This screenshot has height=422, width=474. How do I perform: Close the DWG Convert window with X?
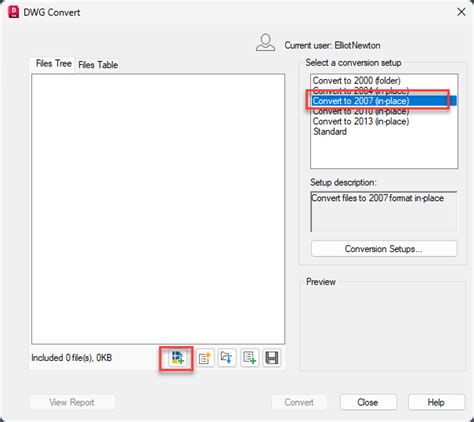click(461, 12)
